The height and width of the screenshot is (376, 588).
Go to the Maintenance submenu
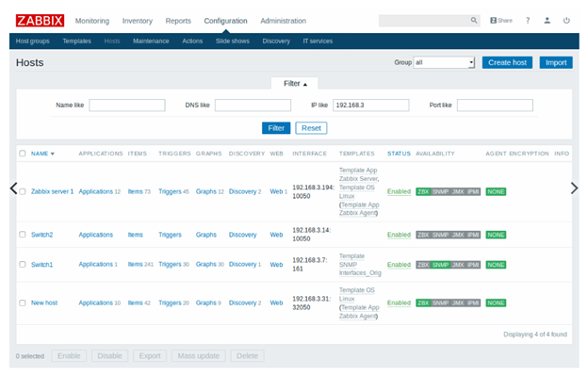pyautogui.click(x=151, y=41)
